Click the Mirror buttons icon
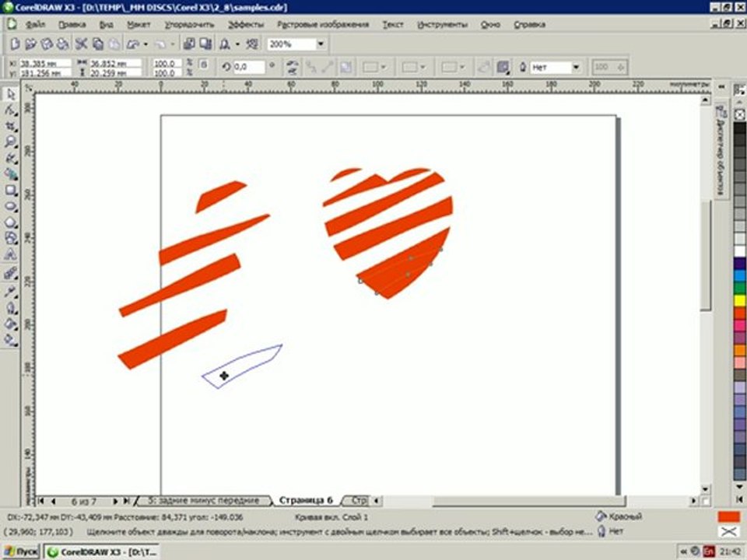The image size is (747, 560). pos(293,67)
